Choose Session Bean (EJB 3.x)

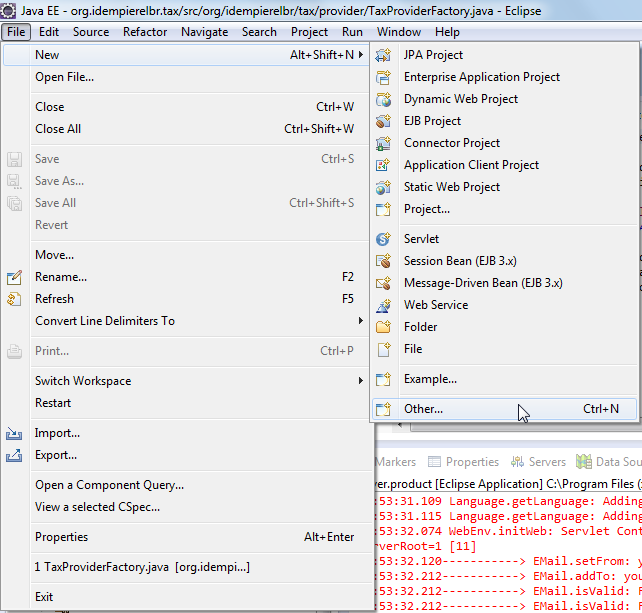(x=460, y=261)
